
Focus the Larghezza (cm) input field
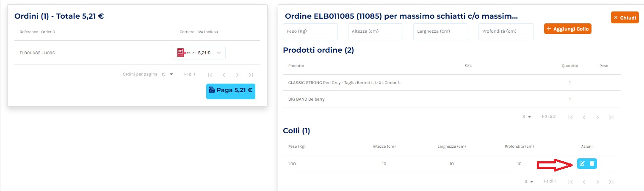click(x=441, y=32)
